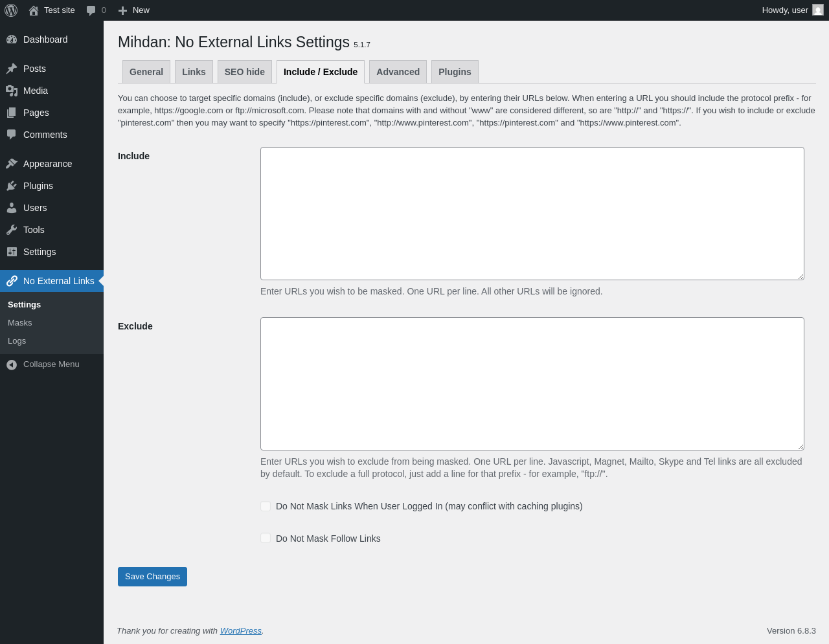Check Do Not Mask Follow Links
The width and height of the screenshot is (829, 644).
[x=266, y=539]
